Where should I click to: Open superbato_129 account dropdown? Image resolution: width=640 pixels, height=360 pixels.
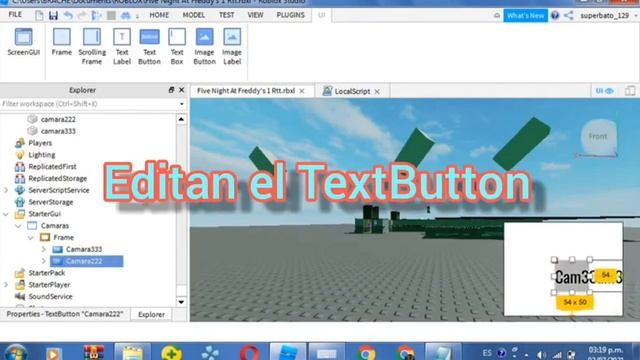click(608, 16)
